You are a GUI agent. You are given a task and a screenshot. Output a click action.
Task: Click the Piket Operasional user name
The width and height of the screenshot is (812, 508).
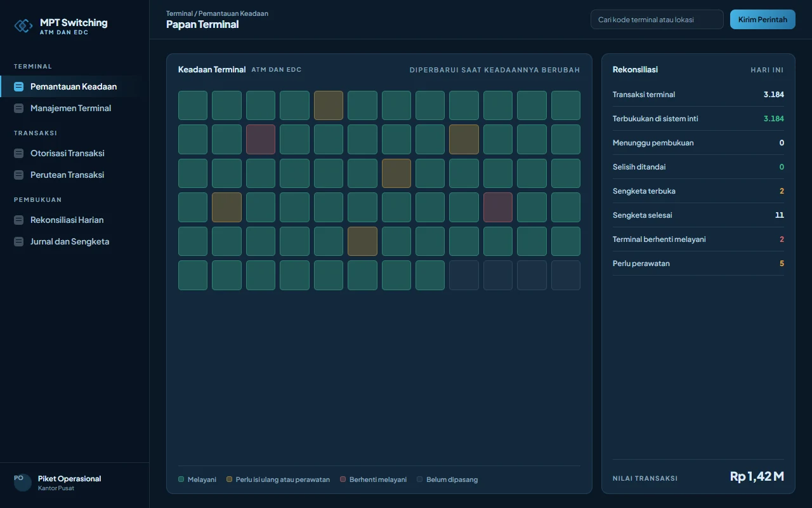point(70,479)
